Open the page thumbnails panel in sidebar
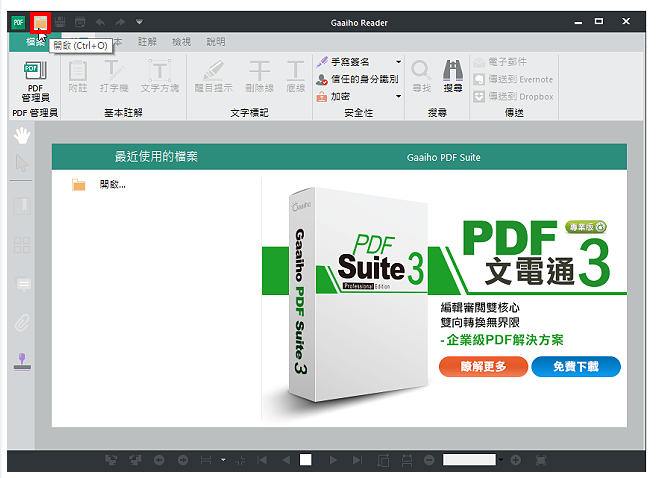Screen dimensions: 659x478 pyautogui.click(x=22, y=245)
